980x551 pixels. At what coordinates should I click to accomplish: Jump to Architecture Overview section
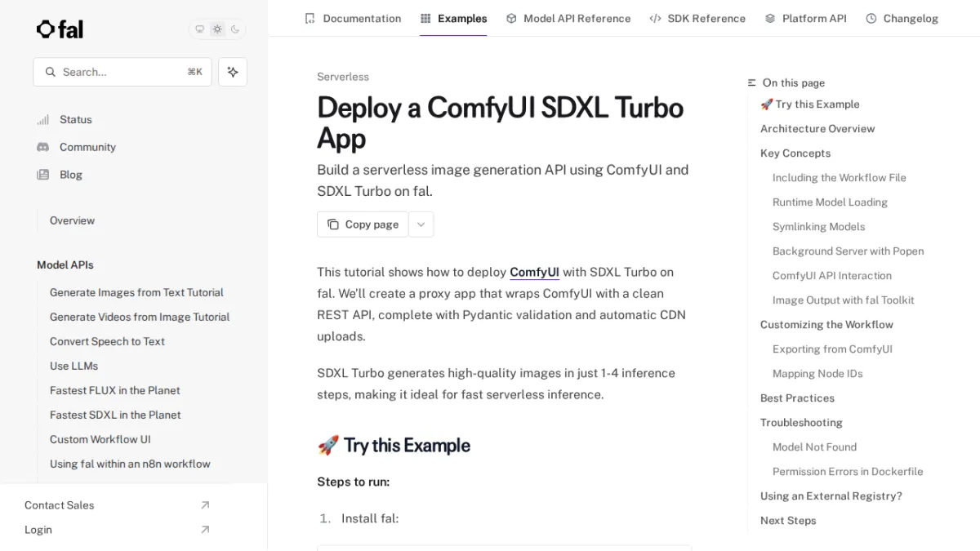coord(817,129)
